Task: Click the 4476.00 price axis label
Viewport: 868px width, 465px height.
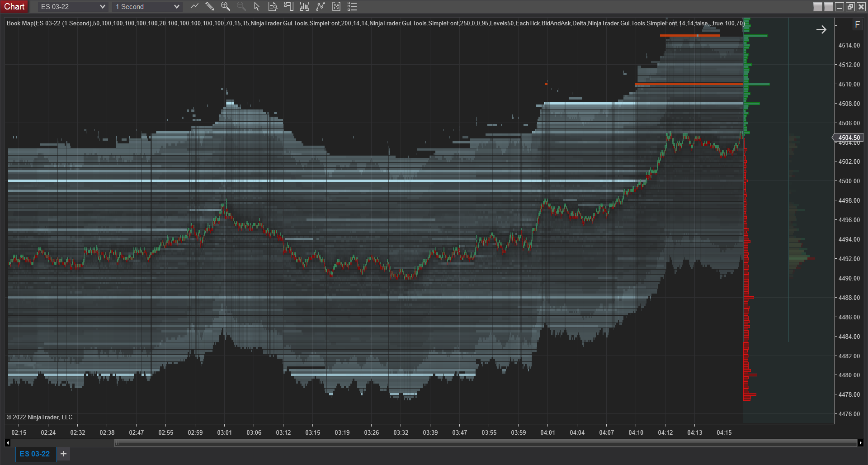Action: coord(849,414)
